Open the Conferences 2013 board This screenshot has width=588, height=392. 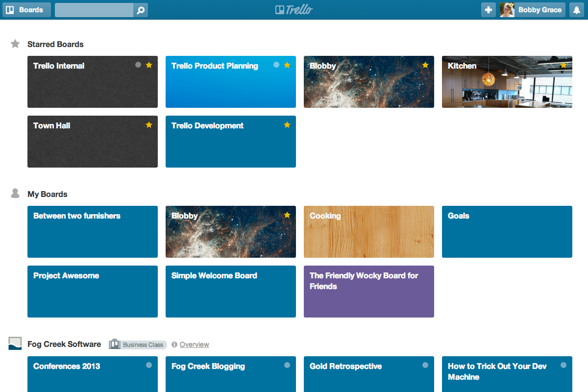point(93,374)
